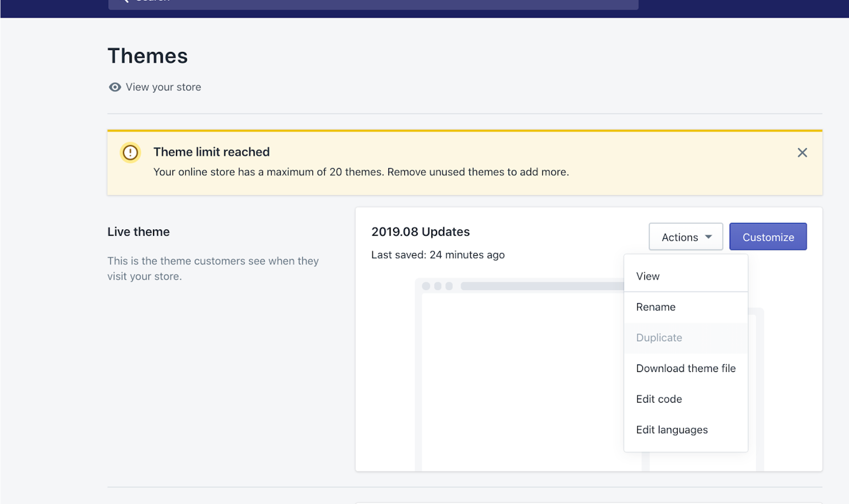Click the maximum of 20 themes message

click(361, 172)
